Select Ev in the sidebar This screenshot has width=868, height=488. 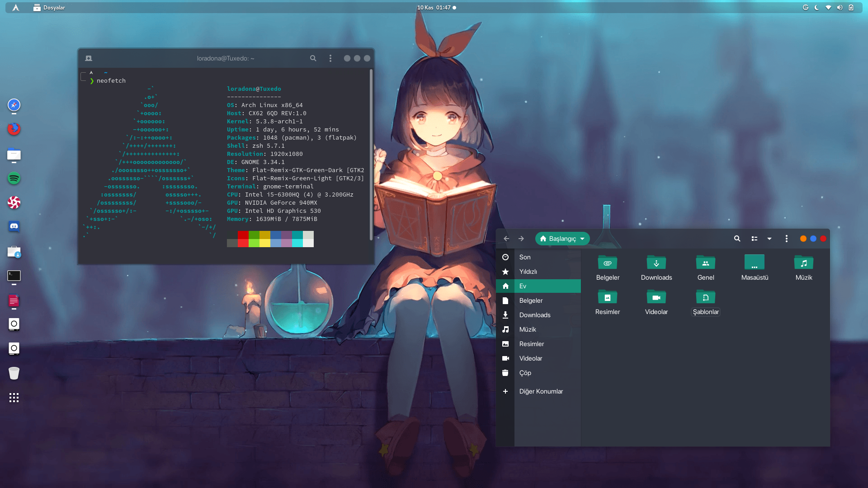pos(538,286)
